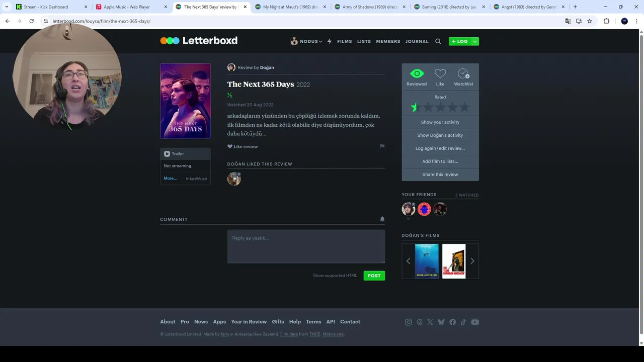644x362 pixels.
Task: Set the star rating slider
Action: [x=440, y=107]
